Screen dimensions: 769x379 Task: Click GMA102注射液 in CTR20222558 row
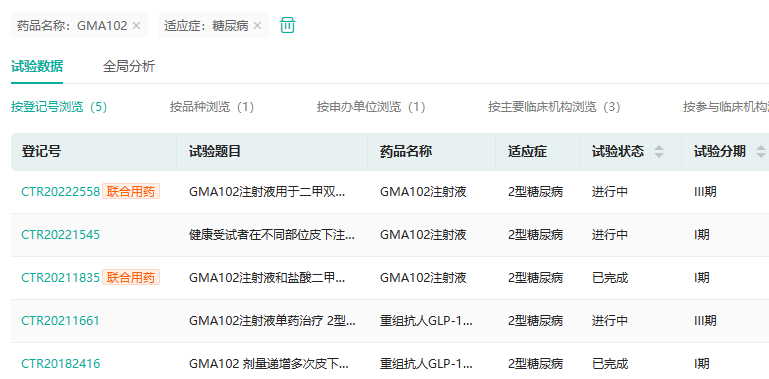[x=423, y=192]
